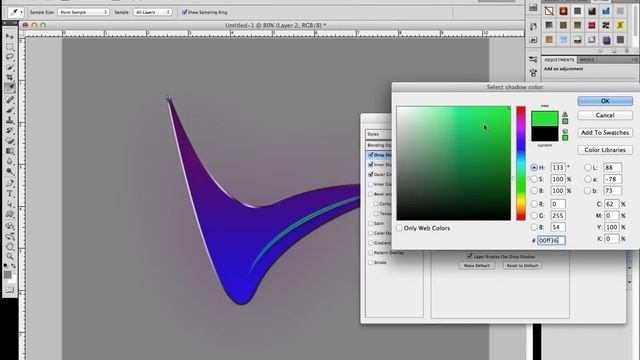Click OK in the color picker
This screenshot has height=360, width=640.
click(605, 101)
